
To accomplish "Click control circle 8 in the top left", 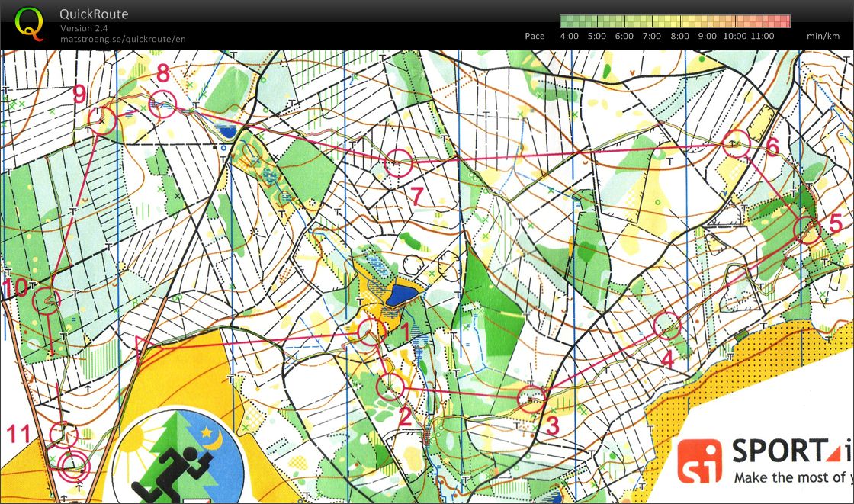I will 162,103.
